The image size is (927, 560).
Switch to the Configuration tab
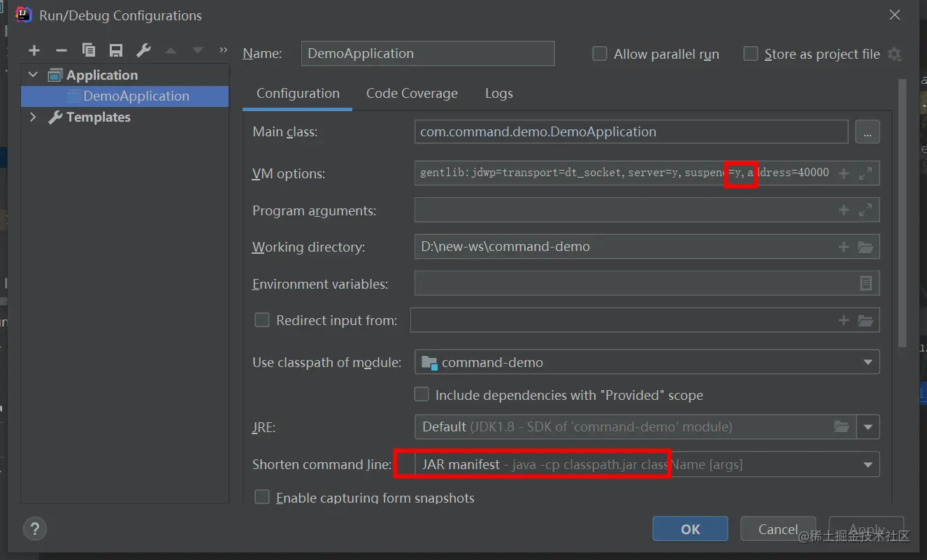point(298,94)
